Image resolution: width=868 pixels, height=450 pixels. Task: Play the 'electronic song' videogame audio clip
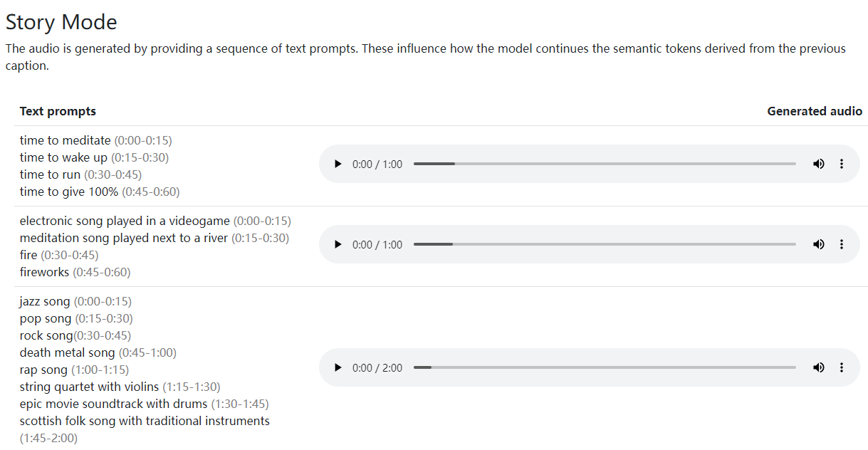pyautogui.click(x=338, y=244)
